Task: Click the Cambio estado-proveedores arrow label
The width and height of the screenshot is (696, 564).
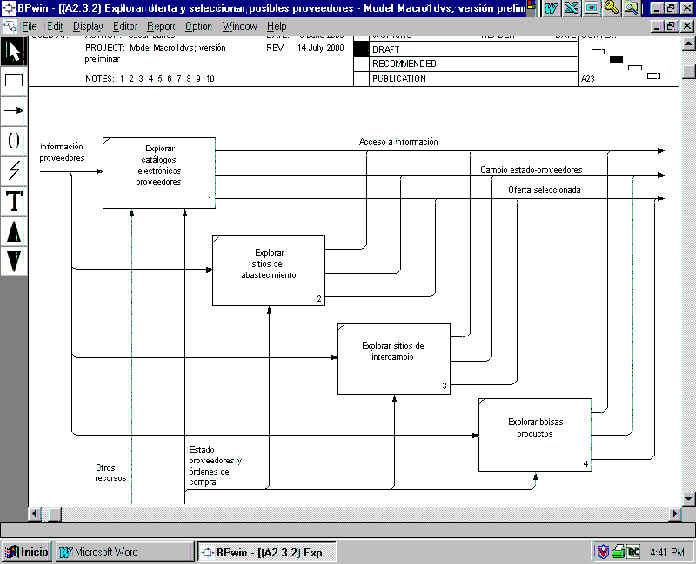Action: (531, 170)
